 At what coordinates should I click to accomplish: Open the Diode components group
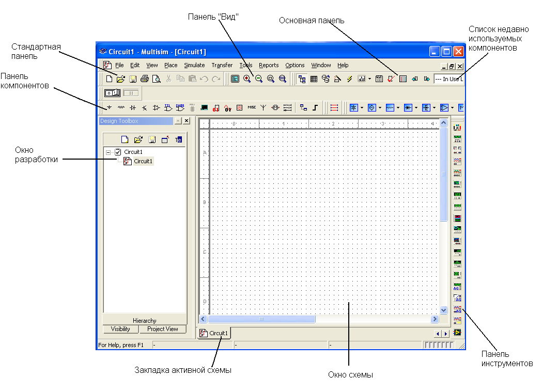point(133,107)
